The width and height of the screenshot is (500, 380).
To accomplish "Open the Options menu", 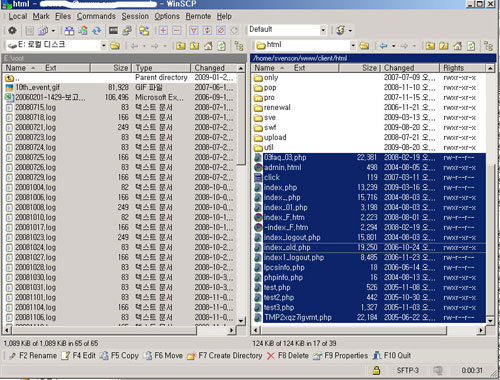I will click(x=167, y=16).
